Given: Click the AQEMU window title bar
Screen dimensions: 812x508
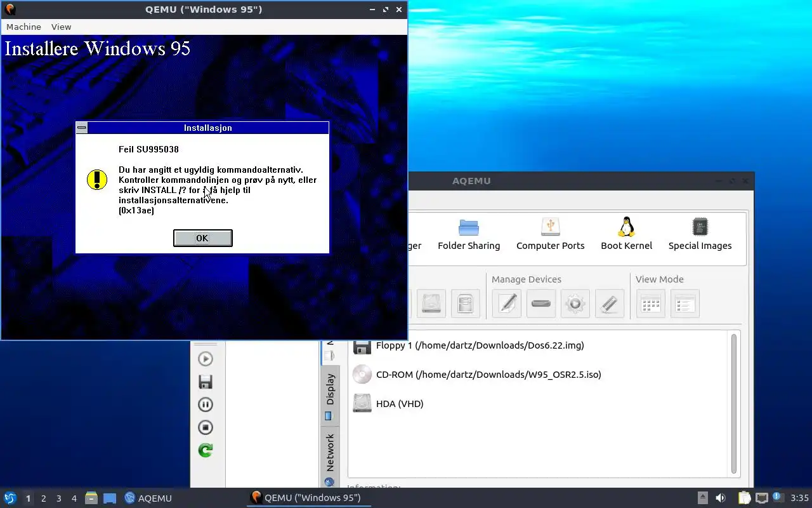Looking at the screenshot, I should [x=580, y=180].
